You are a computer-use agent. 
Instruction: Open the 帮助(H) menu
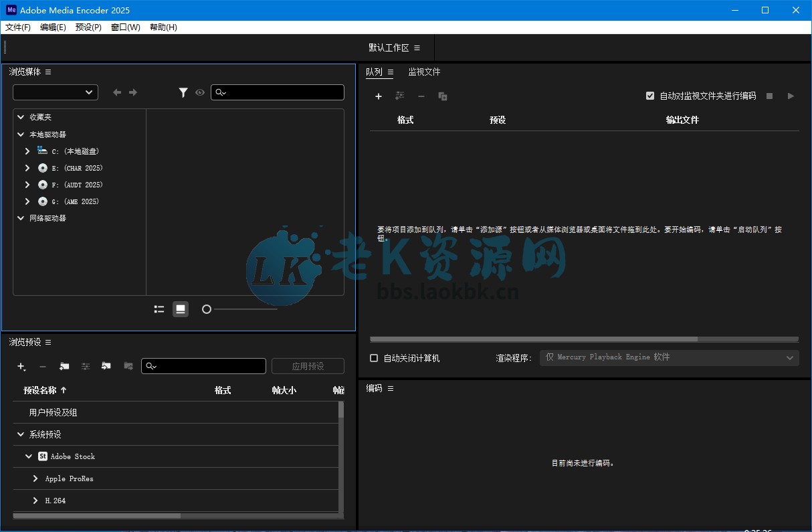click(x=163, y=27)
